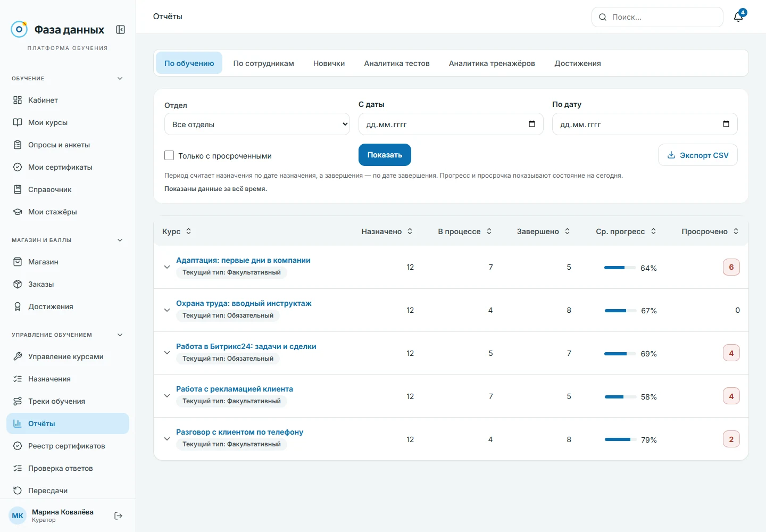Sort table by Ср. прогресс column

(626, 231)
